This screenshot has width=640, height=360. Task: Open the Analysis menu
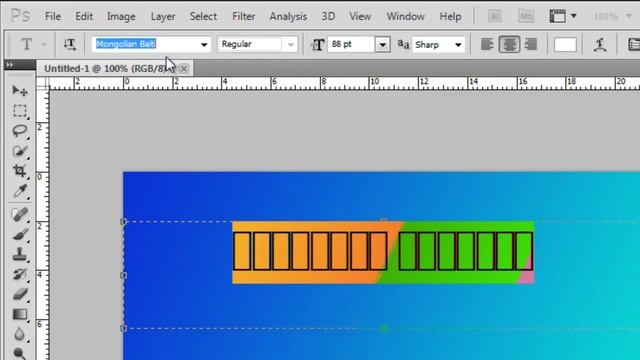[x=288, y=16]
